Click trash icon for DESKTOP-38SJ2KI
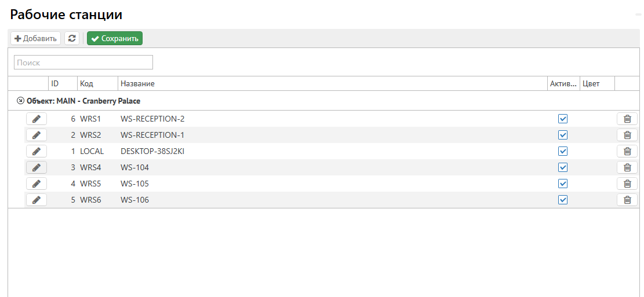This screenshot has width=644, height=297. pos(627,151)
